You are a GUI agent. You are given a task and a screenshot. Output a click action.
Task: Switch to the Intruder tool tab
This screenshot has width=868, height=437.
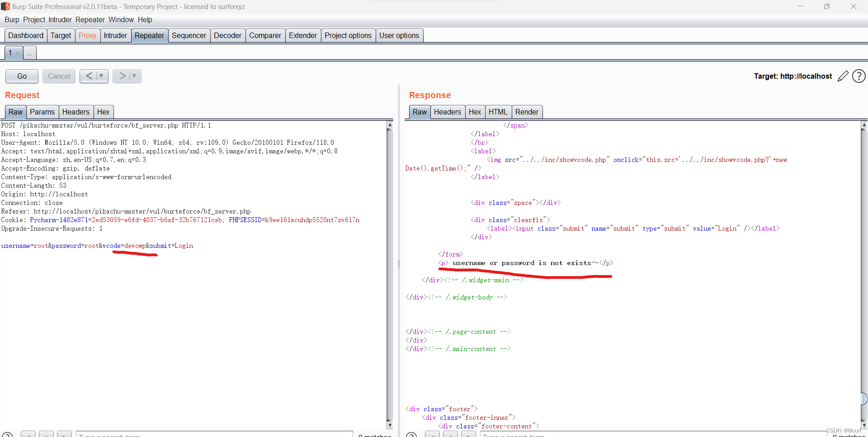(115, 36)
